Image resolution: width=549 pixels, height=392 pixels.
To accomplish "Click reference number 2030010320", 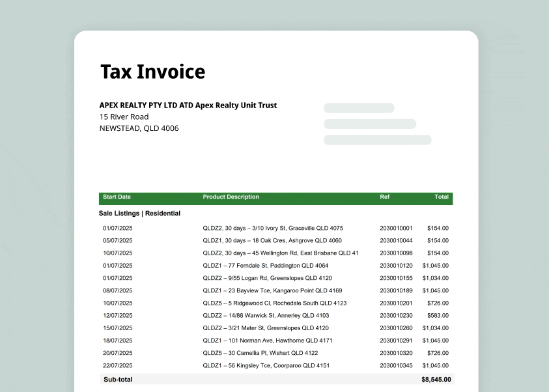I will [x=396, y=353].
